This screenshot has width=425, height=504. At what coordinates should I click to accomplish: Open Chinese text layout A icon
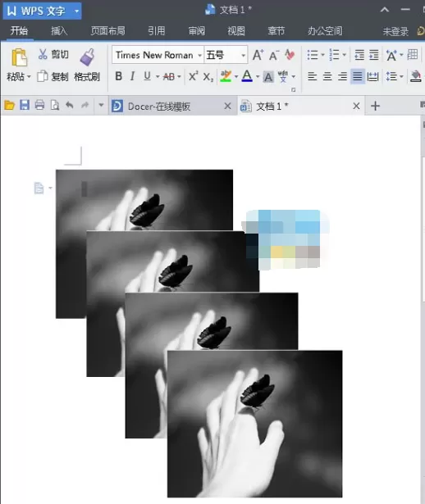[x=391, y=55]
